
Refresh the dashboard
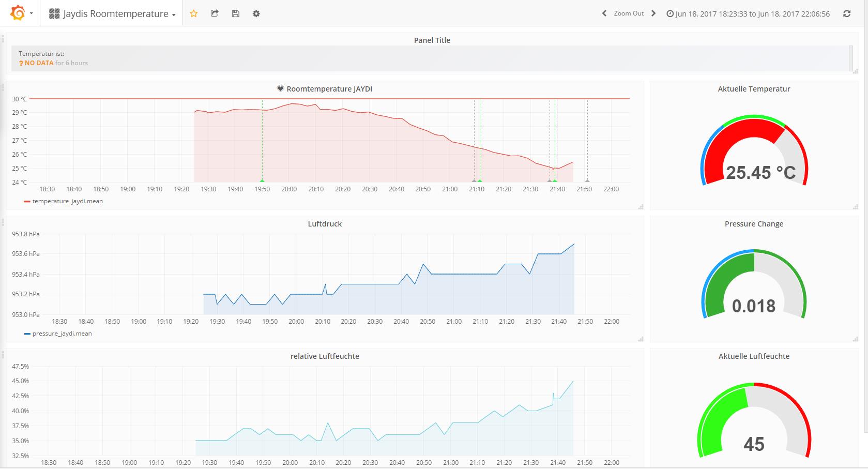[x=847, y=13]
